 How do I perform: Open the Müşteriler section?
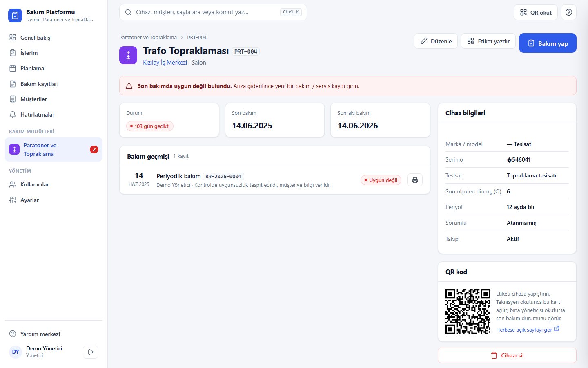click(53, 99)
